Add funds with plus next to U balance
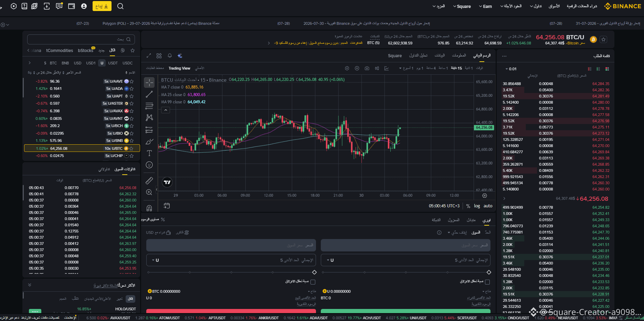This screenshot has width=644, height=321. 324,291
